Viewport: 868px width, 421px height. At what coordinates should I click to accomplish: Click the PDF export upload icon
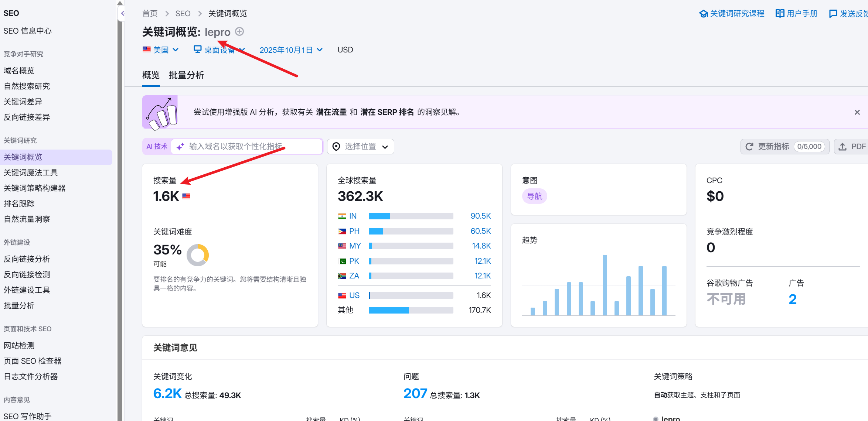(x=843, y=147)
